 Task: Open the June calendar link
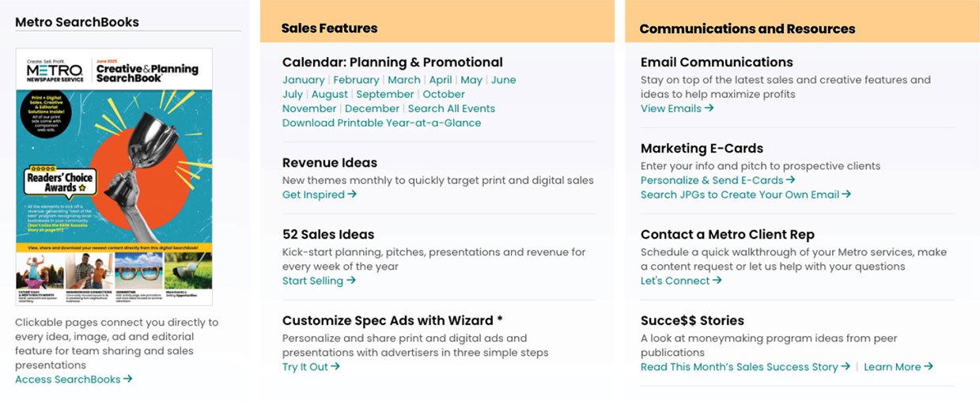(503, 80)
